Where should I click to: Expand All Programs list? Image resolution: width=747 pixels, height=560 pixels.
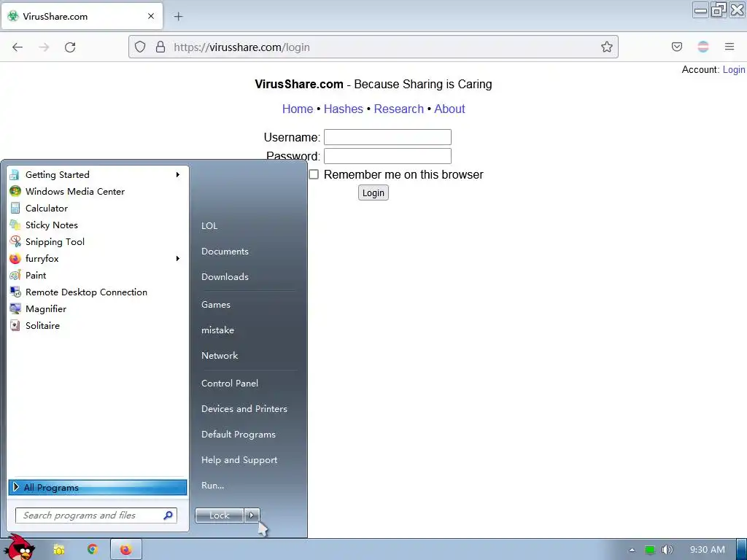coord(97,487)
